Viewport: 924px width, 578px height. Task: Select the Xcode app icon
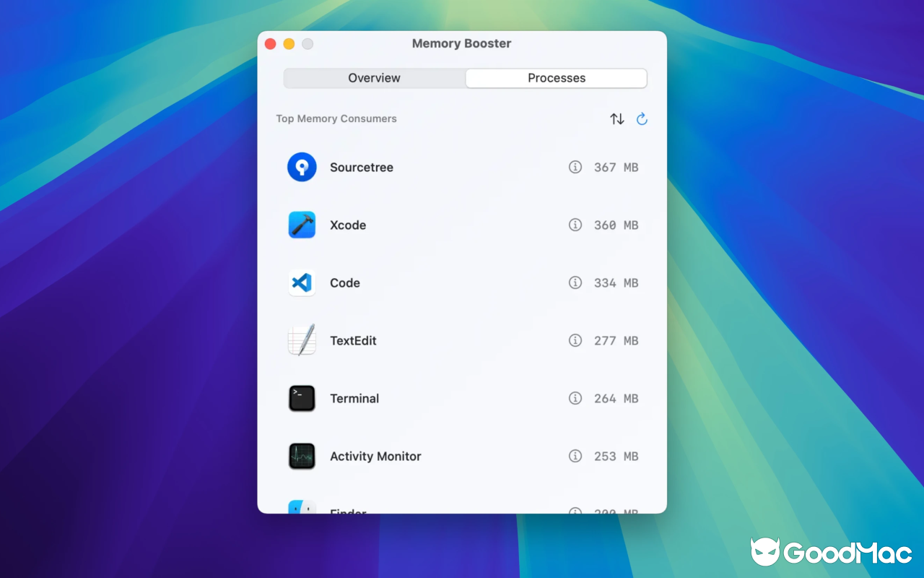tap(301, 225)
